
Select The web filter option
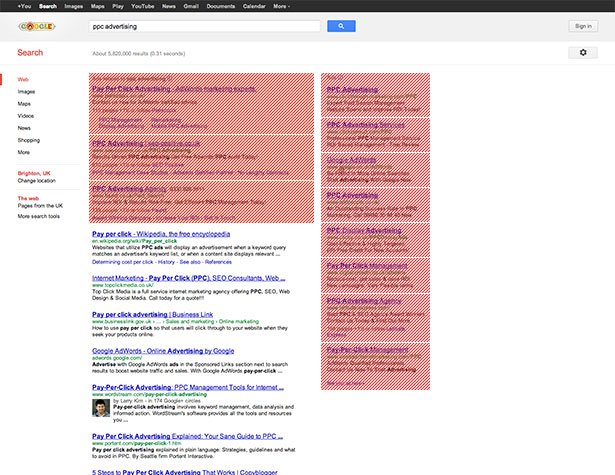coord(28,198)
